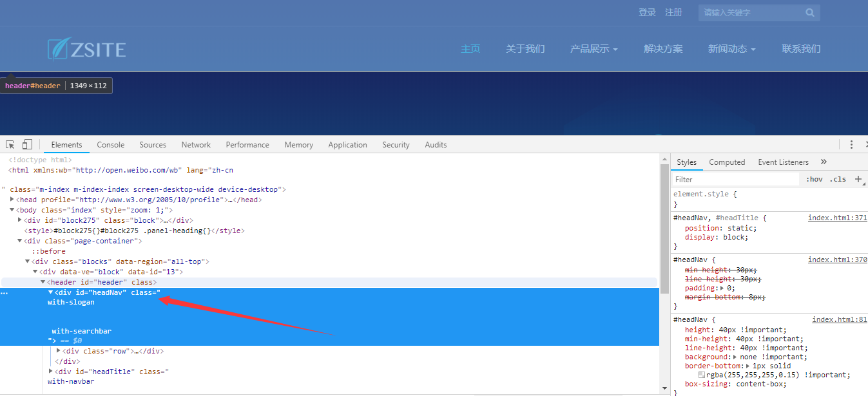Image resolution: width=868 pixels, height=396 pixels.
Task: Open the Network tab
Action: coord(196,145)
